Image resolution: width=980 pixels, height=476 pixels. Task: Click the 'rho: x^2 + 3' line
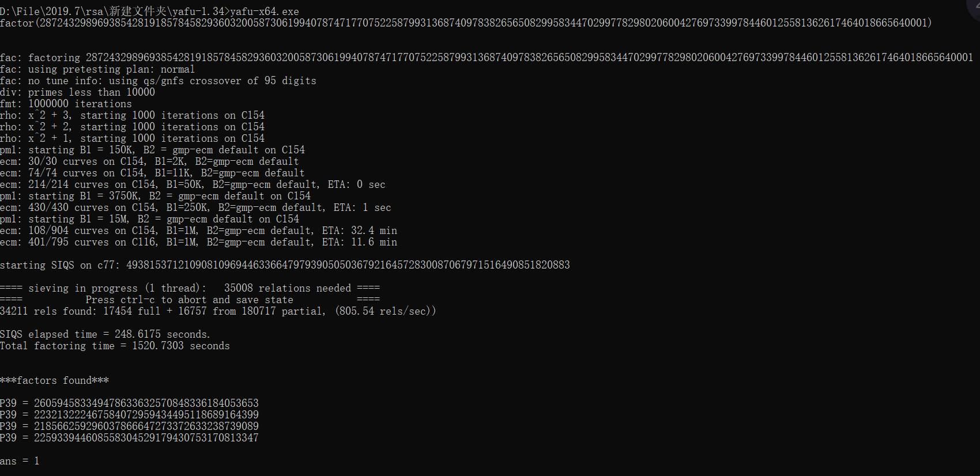(132, 115)
